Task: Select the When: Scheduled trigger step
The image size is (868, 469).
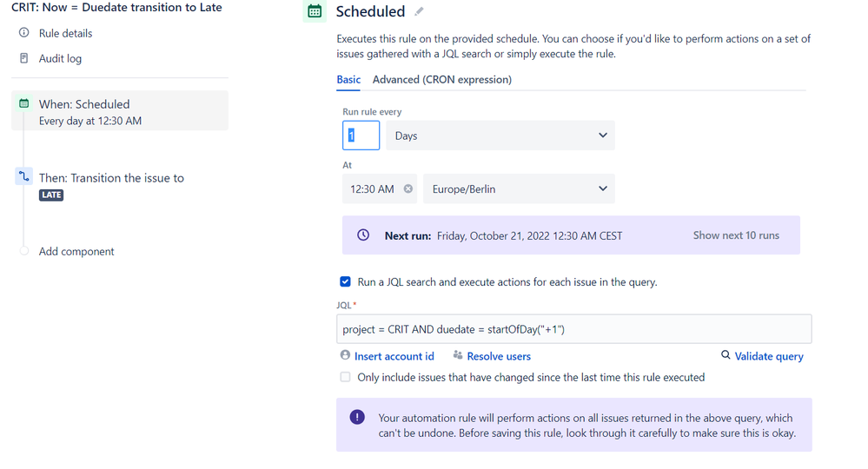Action: pyautogui.click(x=120, y=110)
